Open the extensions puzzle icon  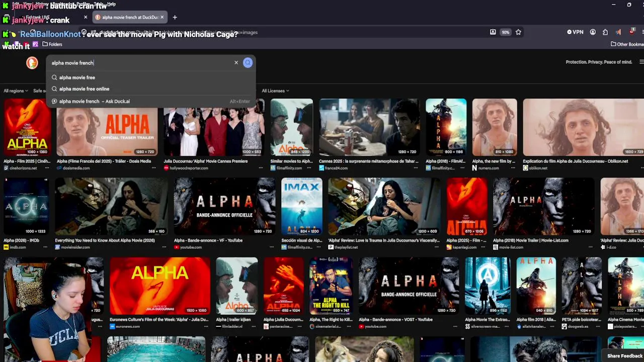pos(605,32)
